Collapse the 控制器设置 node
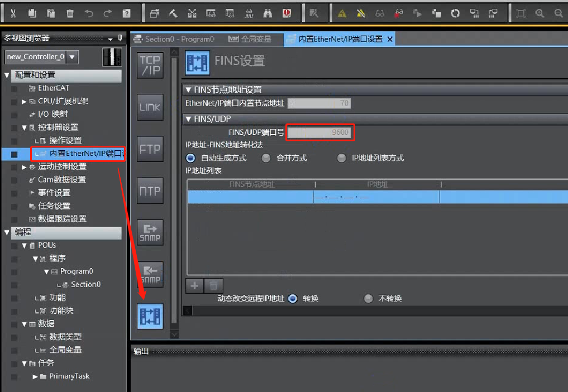Screen dimensions: 568x392 point(24,127)
